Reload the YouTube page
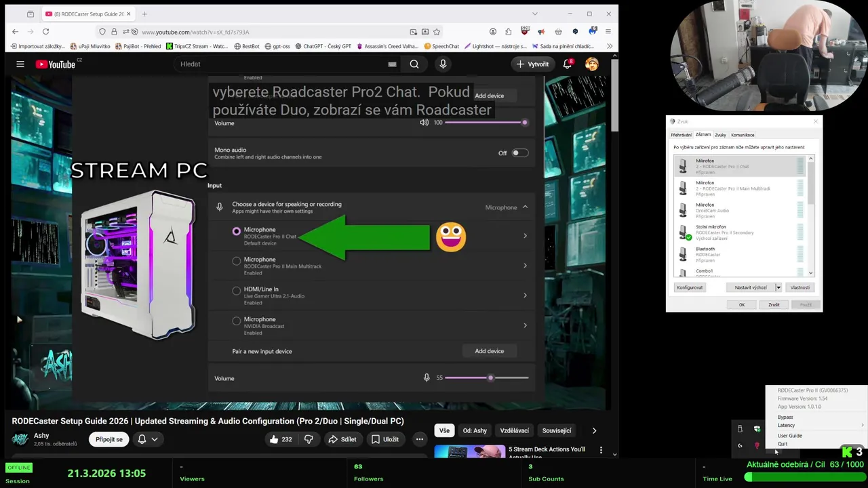 45,32
